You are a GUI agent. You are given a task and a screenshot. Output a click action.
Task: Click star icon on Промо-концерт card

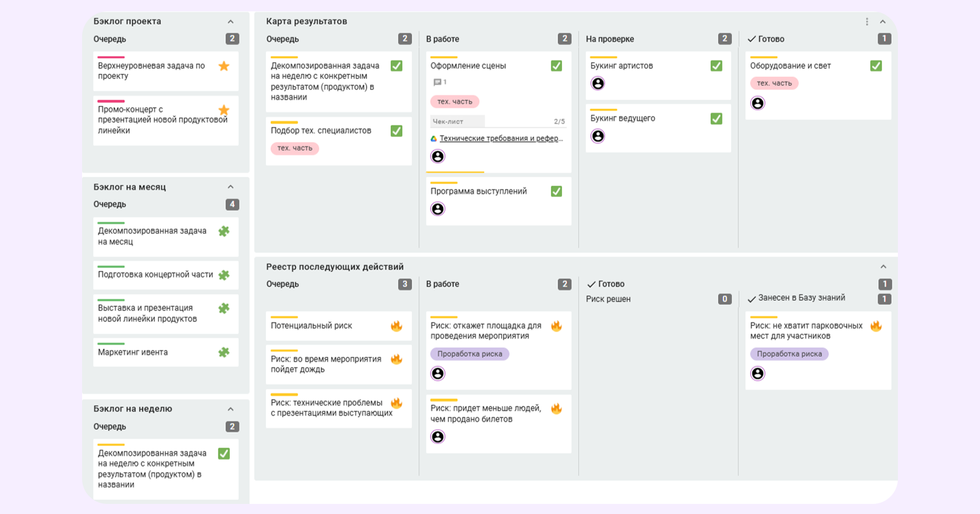(224, 111)
